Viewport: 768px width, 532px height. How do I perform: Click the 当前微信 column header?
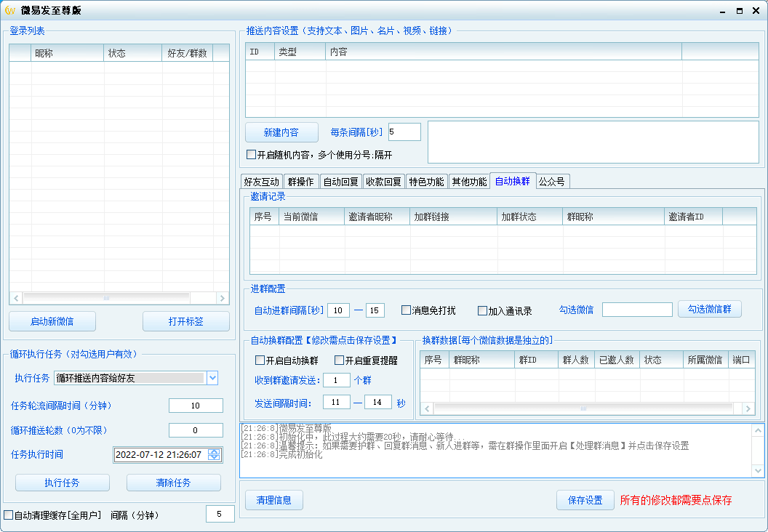pyautogui.click(x=311, y=217)
